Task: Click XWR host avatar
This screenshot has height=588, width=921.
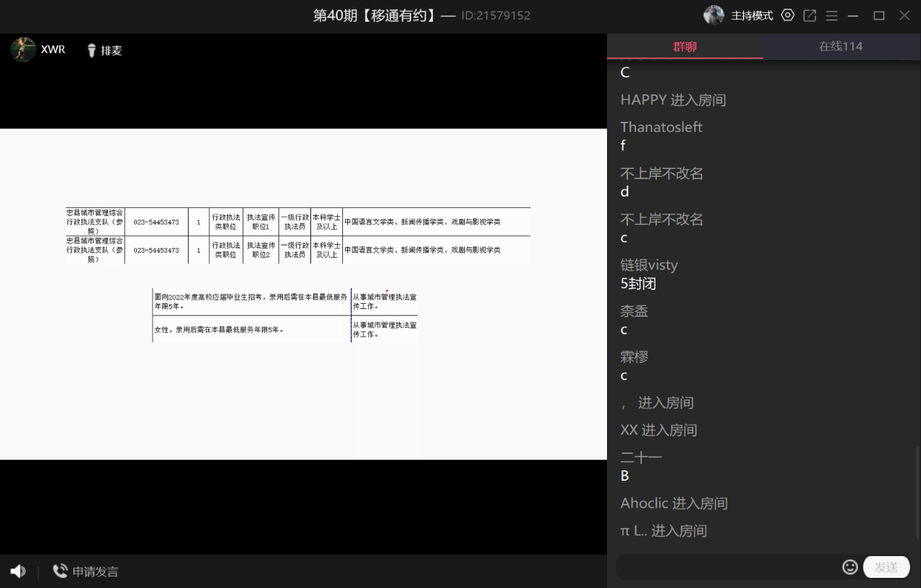Action: tap(23, 49)
